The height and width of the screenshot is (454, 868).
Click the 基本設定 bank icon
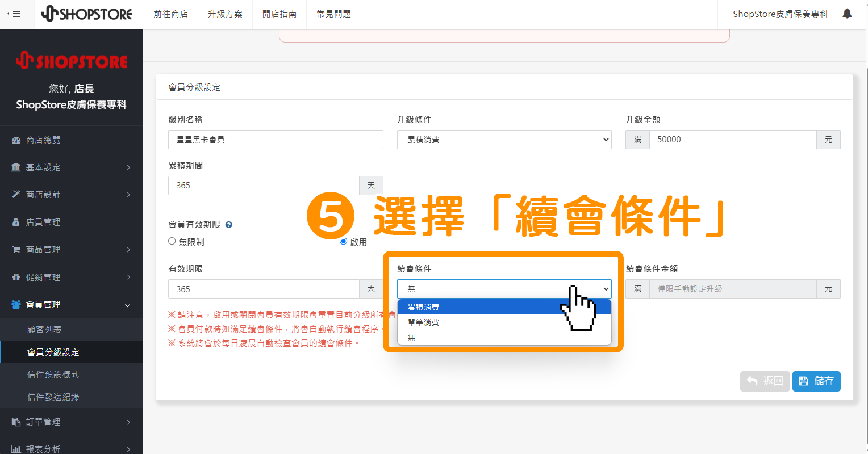click(x=16, y=167)
